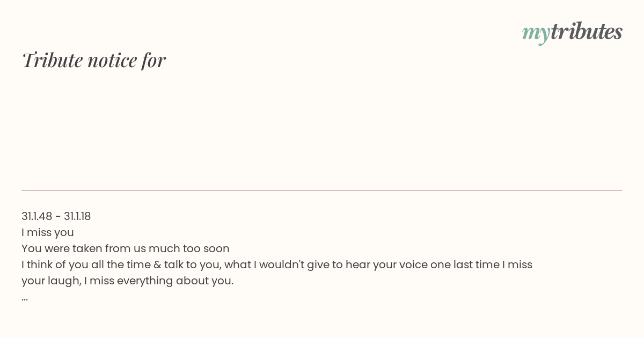Click the date line 31.1.48 - 31.1.18
This screenshot has width=644, height=338.
[x=56, y=216]
